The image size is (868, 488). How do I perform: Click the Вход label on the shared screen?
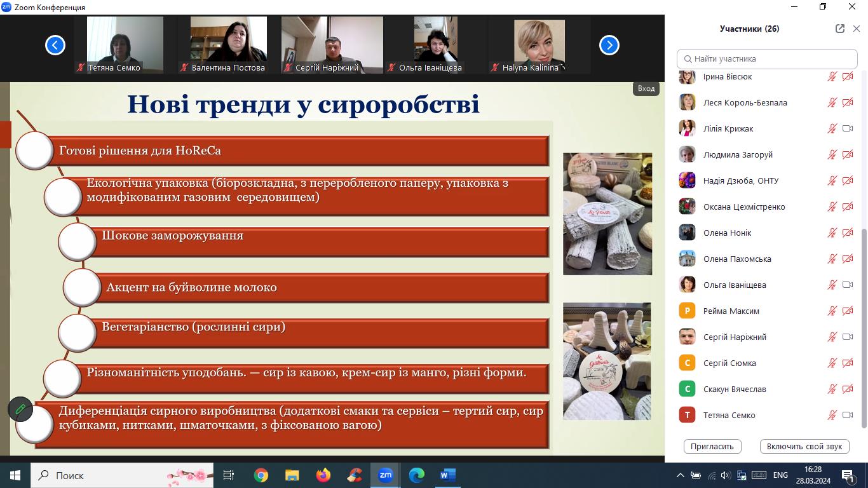[x=646, y=88]
